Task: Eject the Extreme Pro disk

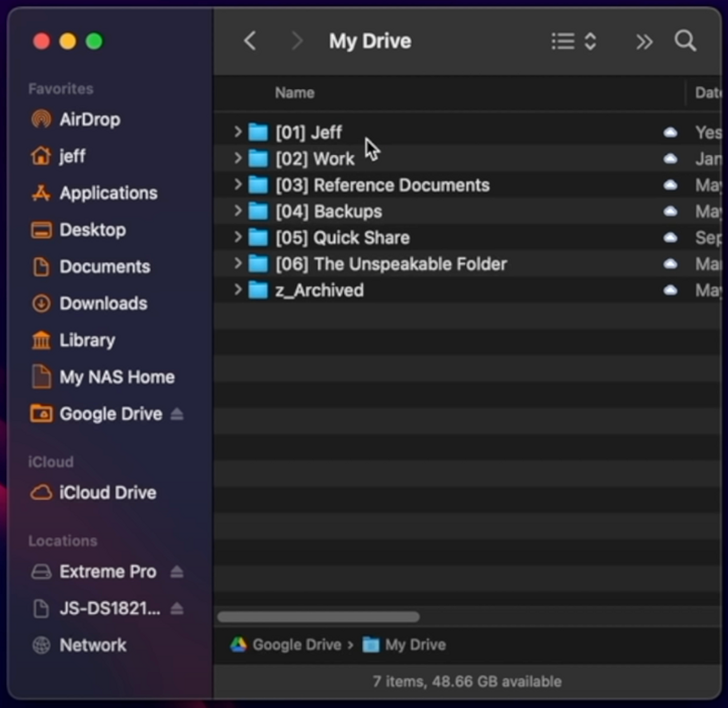Action: point(177,572)
